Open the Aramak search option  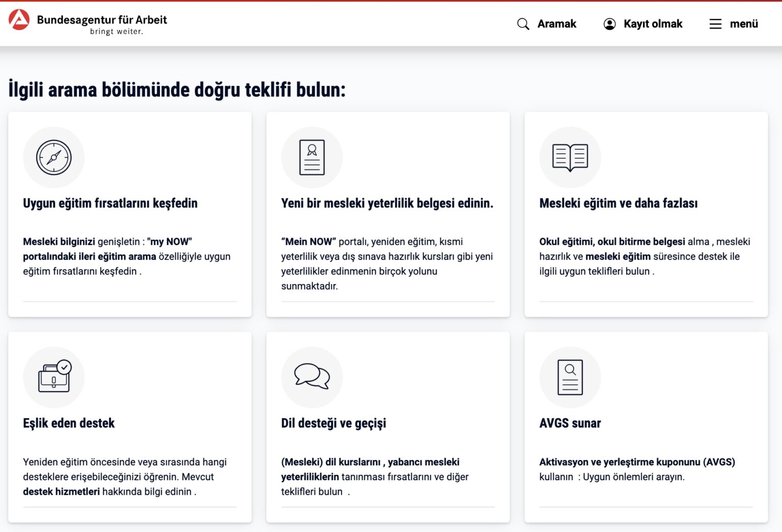pos(557,24)
